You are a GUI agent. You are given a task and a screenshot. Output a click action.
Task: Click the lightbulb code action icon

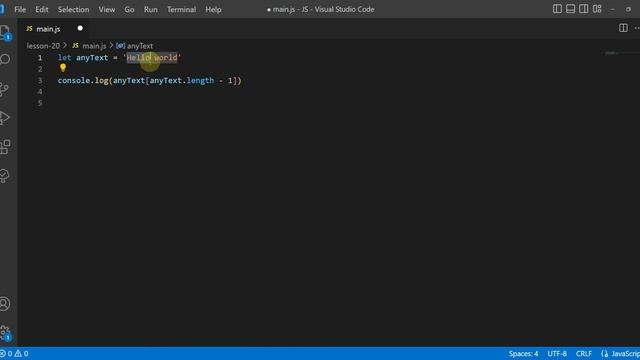click(63, 68)
